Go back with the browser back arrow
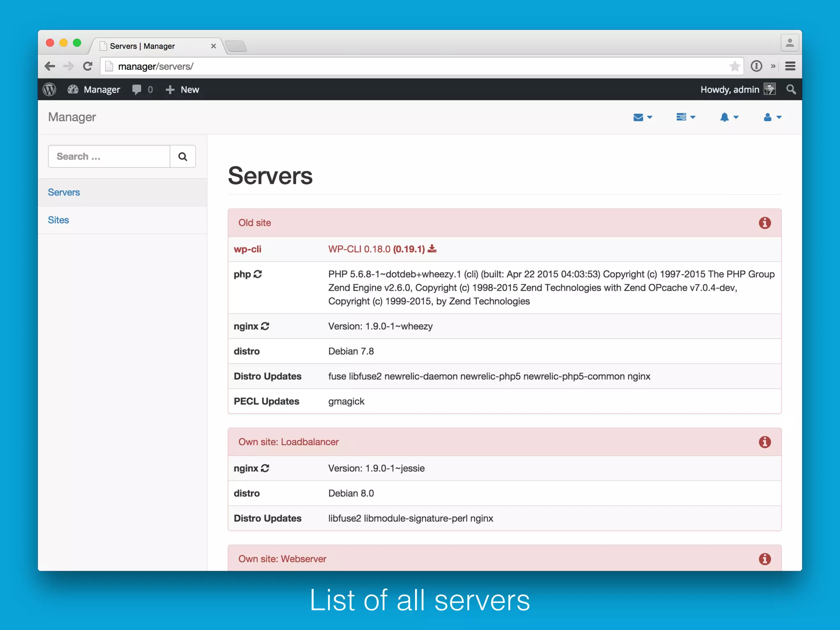 [x=50, y=66]
